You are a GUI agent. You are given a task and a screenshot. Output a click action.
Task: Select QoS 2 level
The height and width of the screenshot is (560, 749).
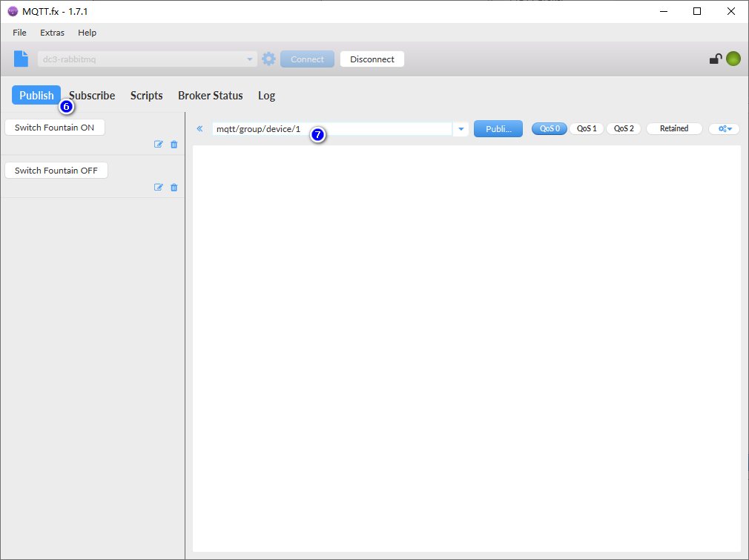tap(624, 128)
